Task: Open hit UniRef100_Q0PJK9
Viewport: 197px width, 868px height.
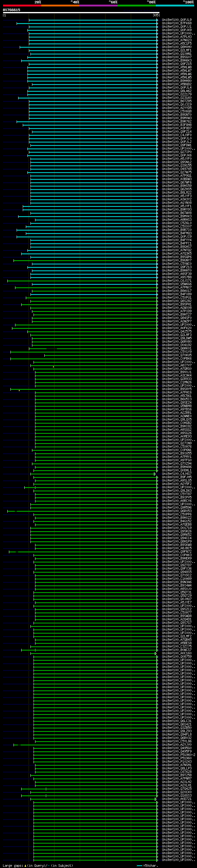Action: click(177, 30)
